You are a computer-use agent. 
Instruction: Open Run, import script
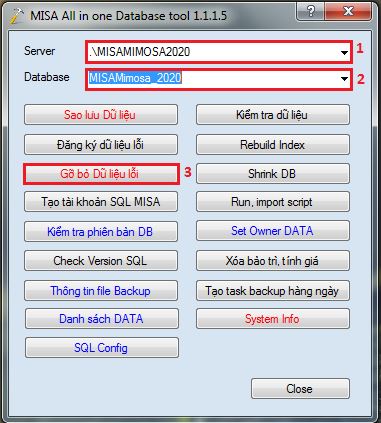click(273, 202)
